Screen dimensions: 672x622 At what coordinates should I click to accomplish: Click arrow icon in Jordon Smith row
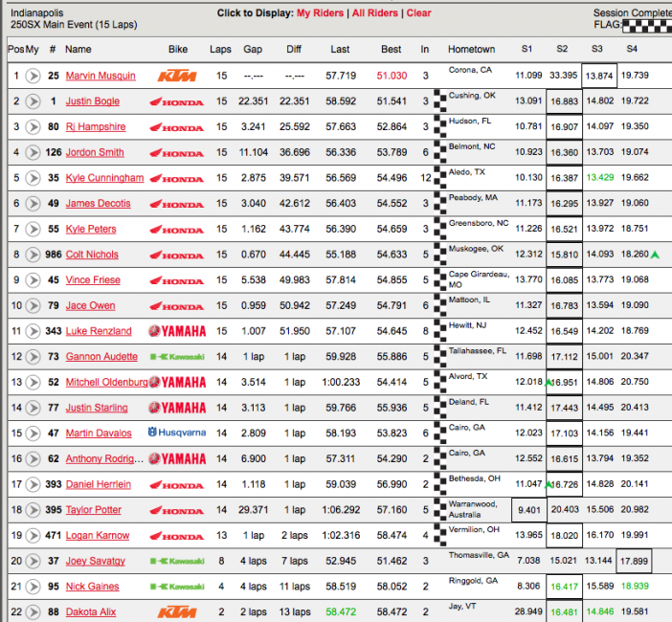[33, 152]
